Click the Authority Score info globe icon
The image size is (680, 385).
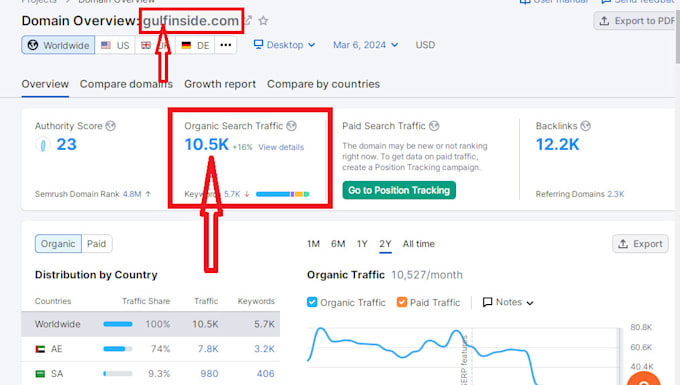tap(111, 126)
